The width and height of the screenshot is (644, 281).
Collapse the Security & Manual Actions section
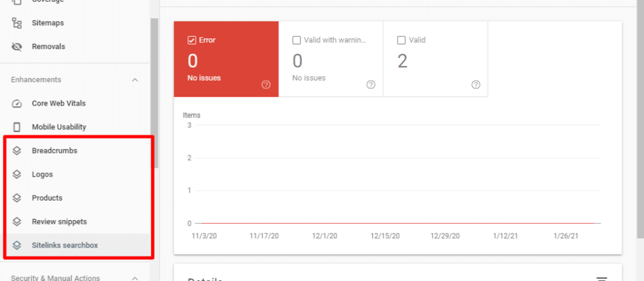coord(135,278)
